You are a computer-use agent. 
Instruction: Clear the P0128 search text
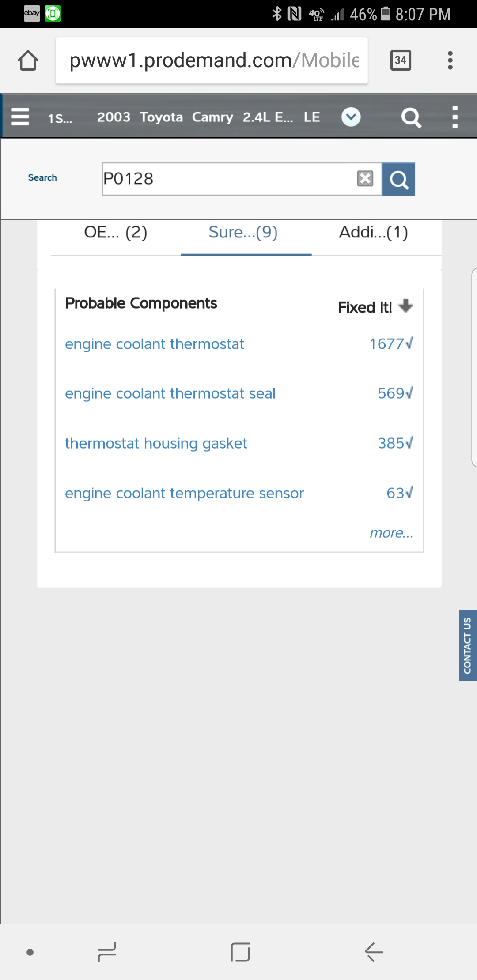tap(365, 179)
